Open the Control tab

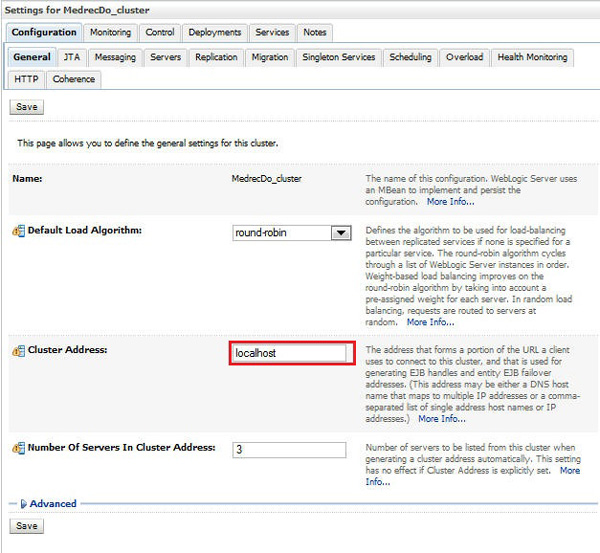pyautogui.click(x=160, y=33)
